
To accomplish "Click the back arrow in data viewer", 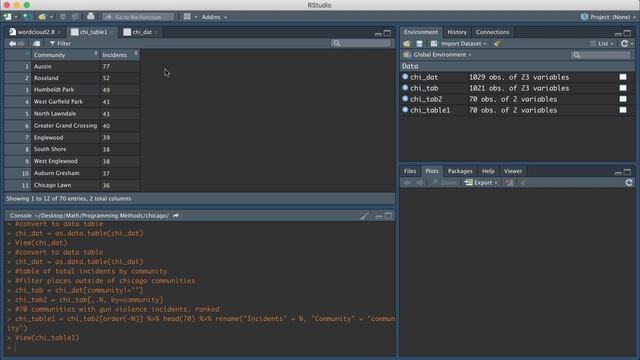I will [12, 43].
